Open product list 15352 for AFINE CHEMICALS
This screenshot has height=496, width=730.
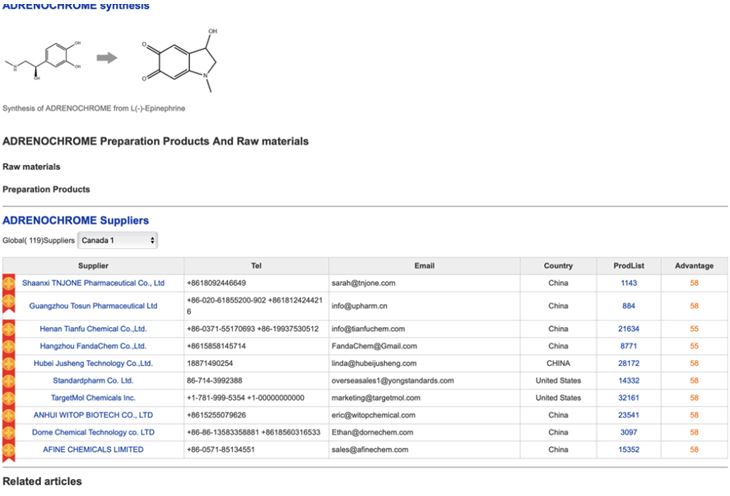click(x=629, y=449)
